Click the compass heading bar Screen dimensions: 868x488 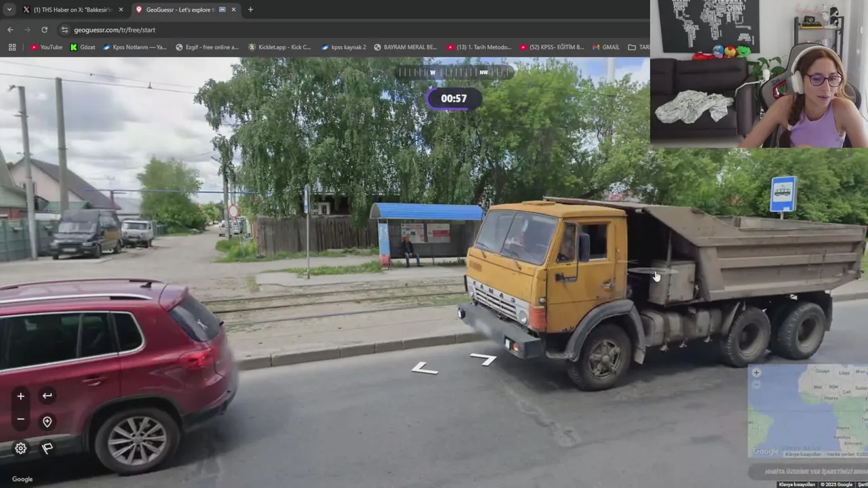coord(454,72)
